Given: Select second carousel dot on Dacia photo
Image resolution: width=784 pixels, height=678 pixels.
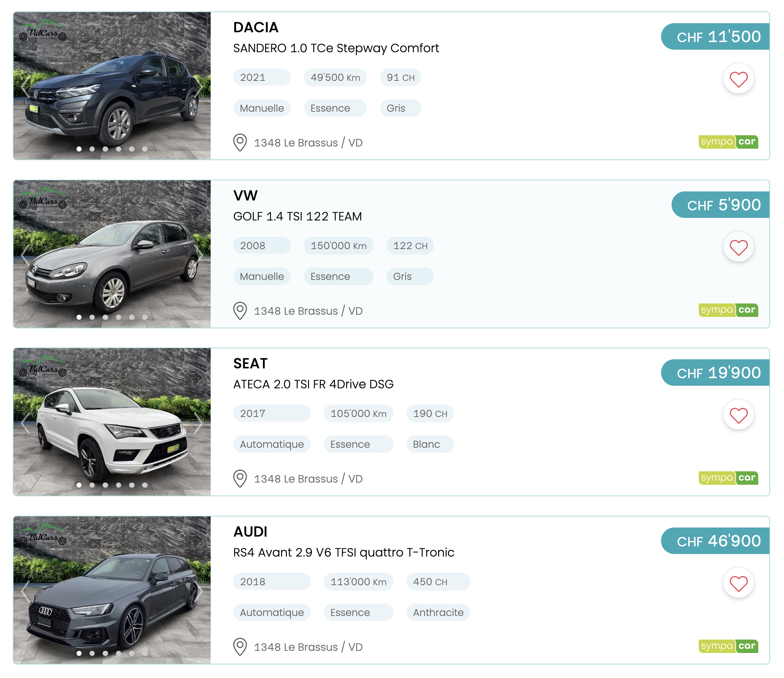Looking at the screenshot, I should 92,149.
